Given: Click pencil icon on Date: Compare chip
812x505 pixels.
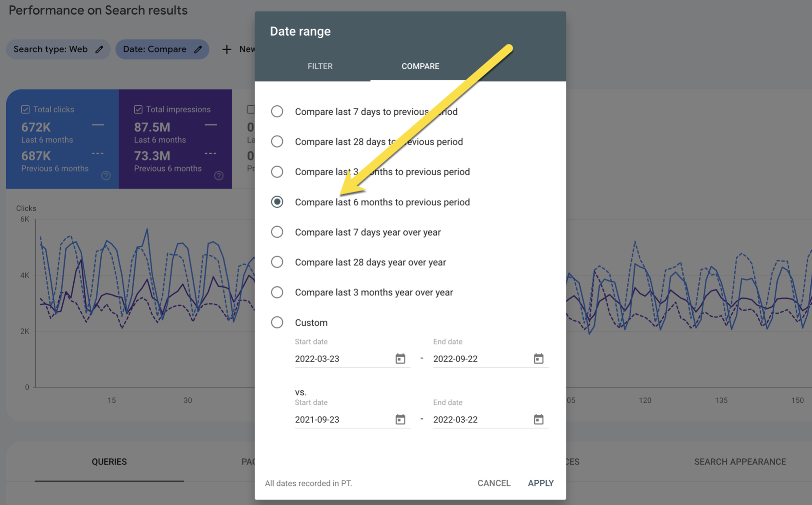Looking at the screenshot, I should point(198,49).
